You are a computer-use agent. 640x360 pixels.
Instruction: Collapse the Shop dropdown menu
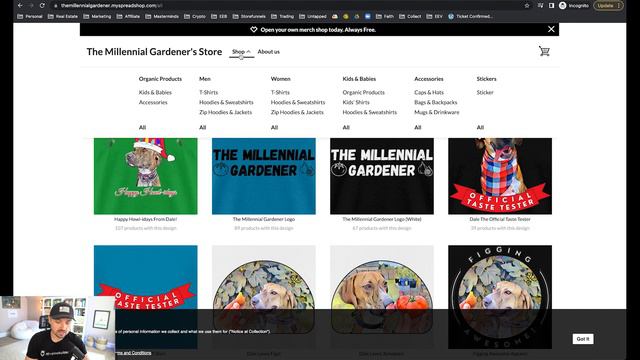coord(241,52)
